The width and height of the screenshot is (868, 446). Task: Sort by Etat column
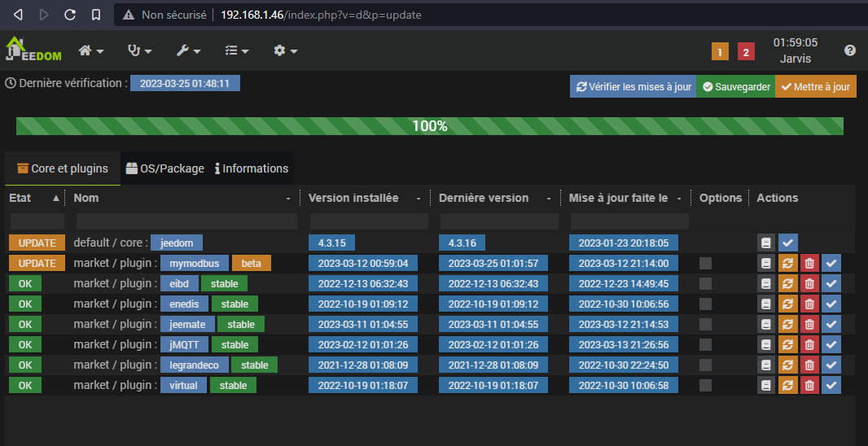tap(34, 198)
